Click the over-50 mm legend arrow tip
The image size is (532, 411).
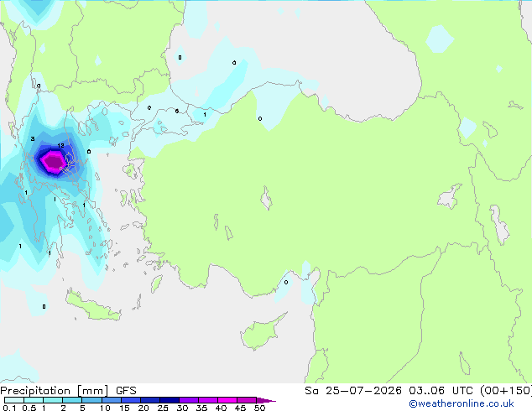pyautogui.click(x=266, y=400)
